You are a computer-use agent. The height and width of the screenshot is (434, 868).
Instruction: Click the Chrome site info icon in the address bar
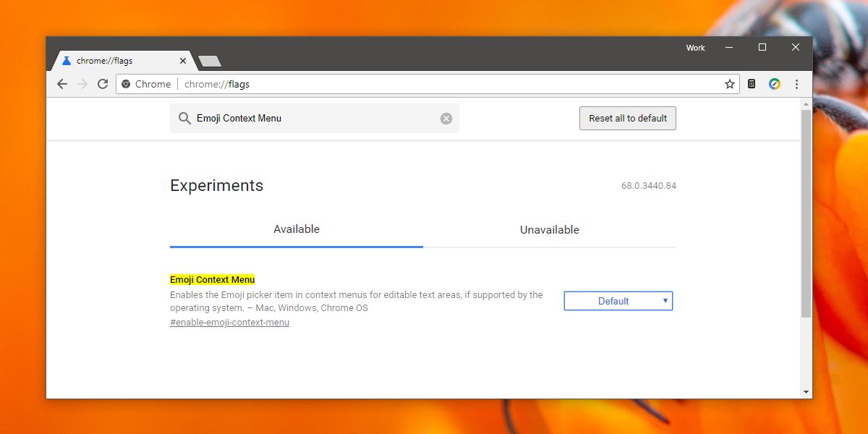click(126, 84)
